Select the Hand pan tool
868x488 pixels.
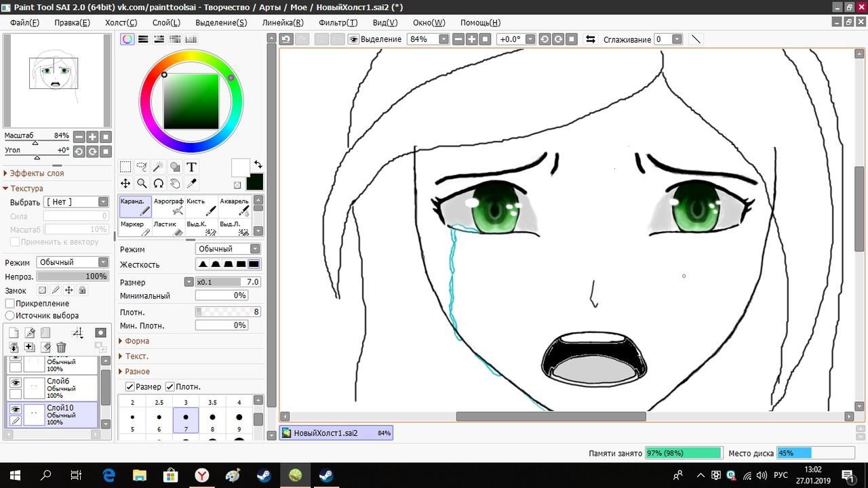tap(175, 183)
